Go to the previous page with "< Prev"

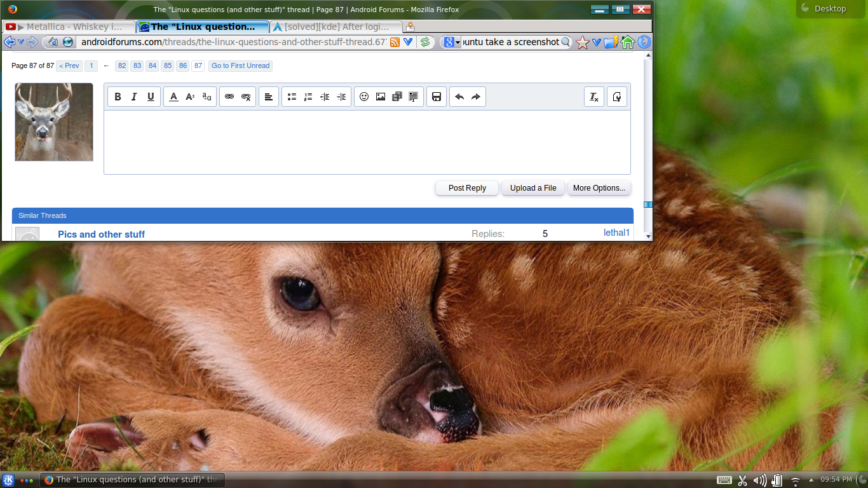point(69,65)
